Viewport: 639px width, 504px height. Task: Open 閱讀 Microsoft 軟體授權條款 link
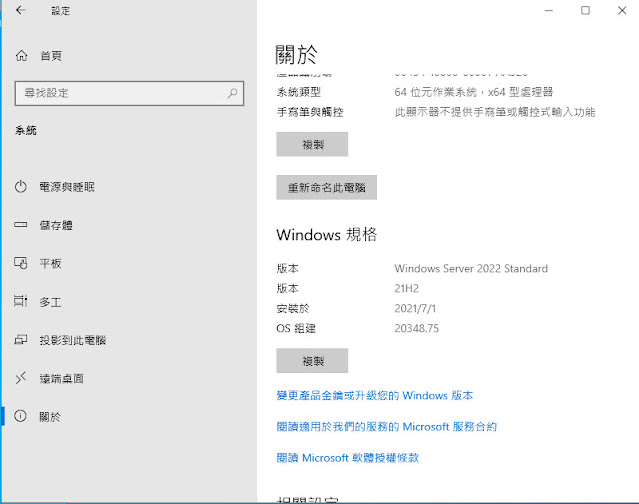tap(348, 458)
